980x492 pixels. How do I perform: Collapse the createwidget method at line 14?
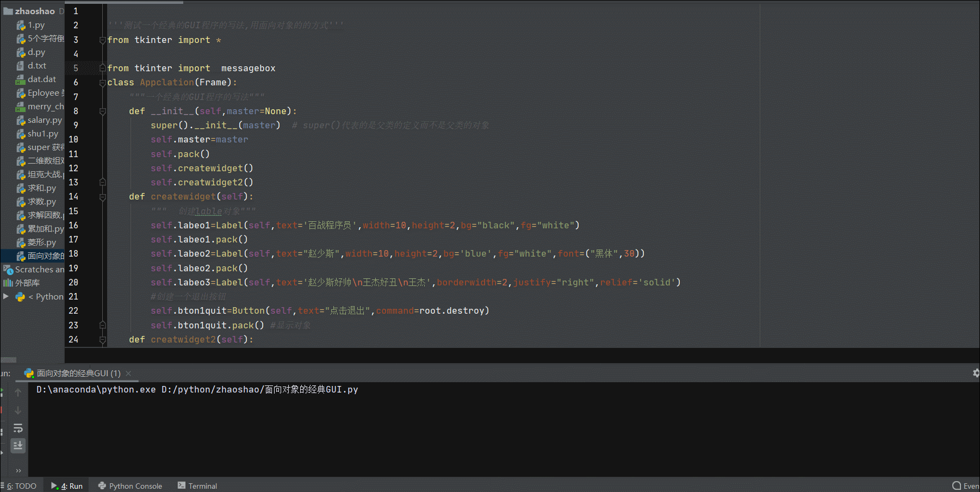102,197
